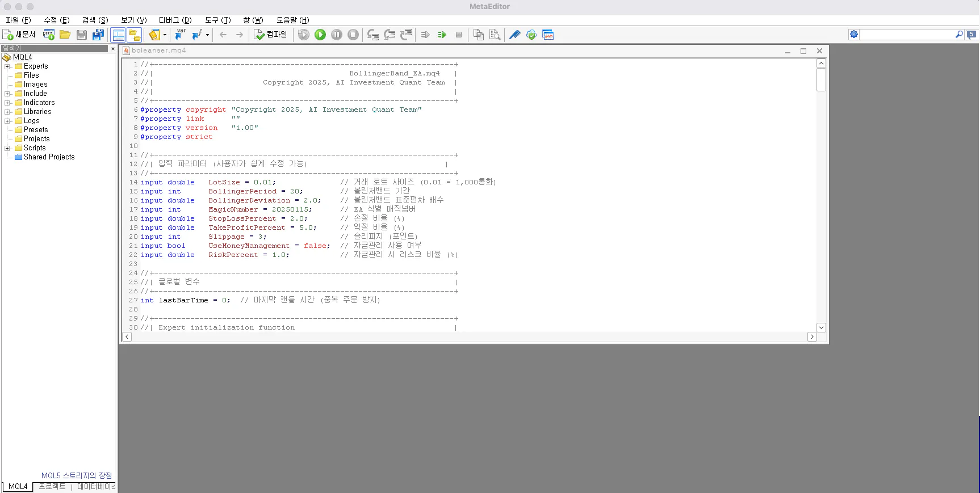Click the stop profiling square icon
Viewport: 980px width, 493px height.
pos(459,35)
